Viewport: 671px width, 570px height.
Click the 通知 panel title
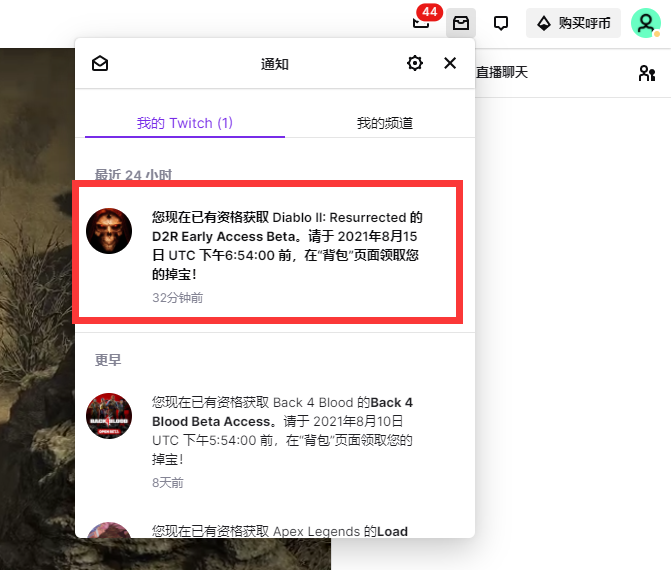(x=275, y=64)
